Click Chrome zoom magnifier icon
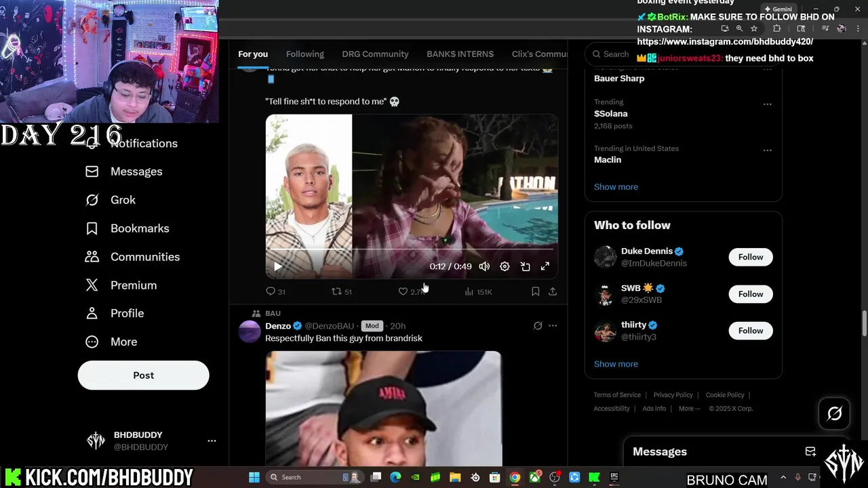The image size is (868, 488). click(739, 28)
